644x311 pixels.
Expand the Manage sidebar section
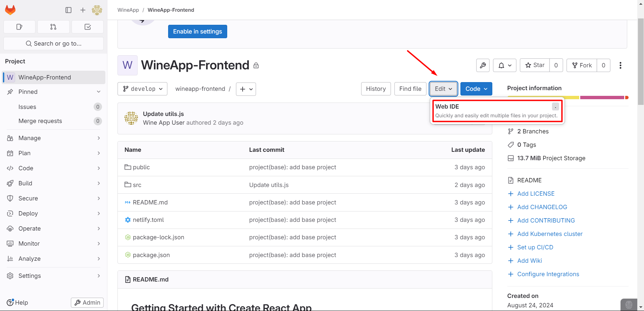pyautogui.click(x=54, y=138)
